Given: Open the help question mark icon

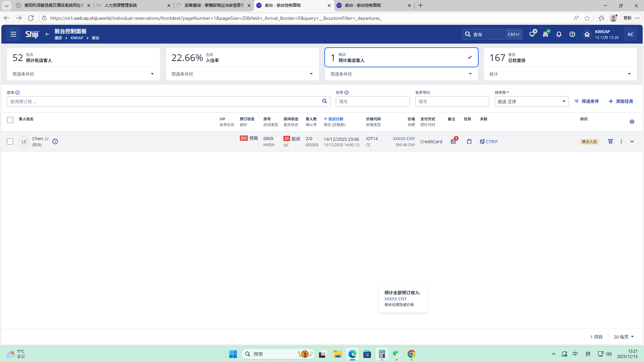Looking at the screenshot, I should click(572, 34).
